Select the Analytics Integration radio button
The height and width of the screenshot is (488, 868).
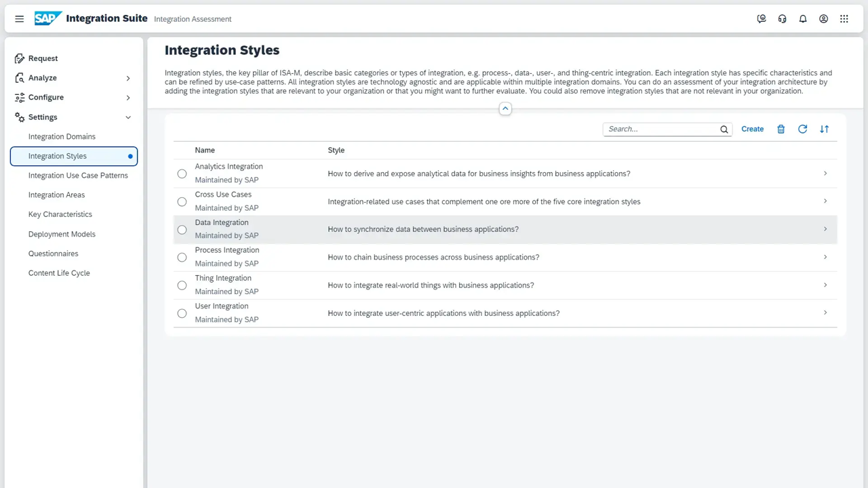pos(182,174)
